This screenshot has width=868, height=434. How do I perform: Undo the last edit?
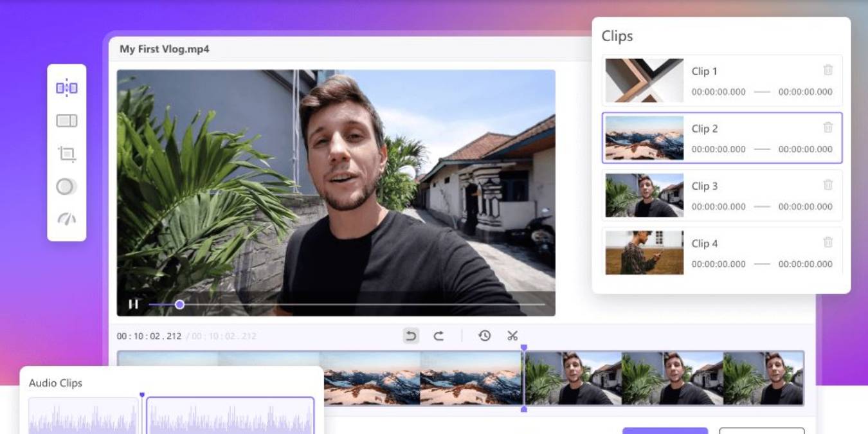pyautogui.click(x=410, y=335)
